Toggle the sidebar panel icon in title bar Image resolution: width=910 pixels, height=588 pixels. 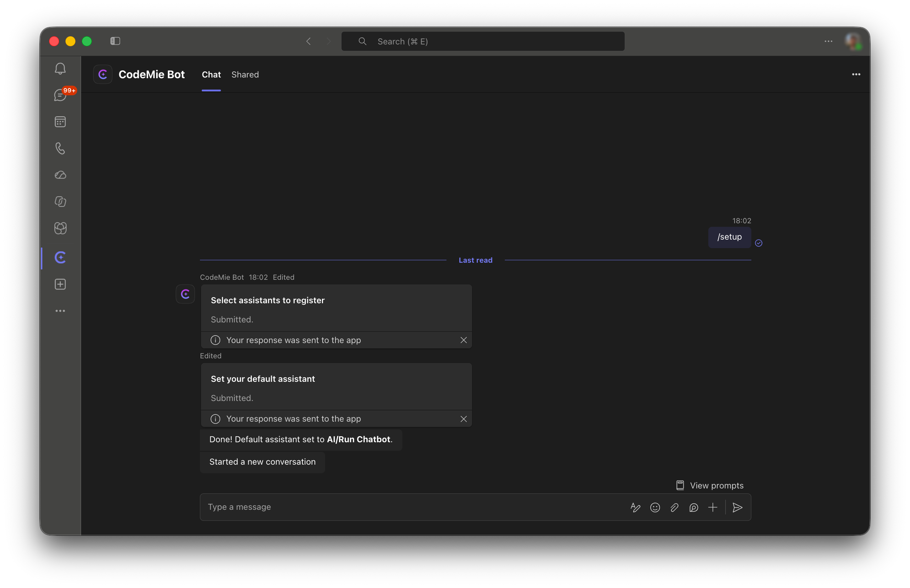point(115,41)
